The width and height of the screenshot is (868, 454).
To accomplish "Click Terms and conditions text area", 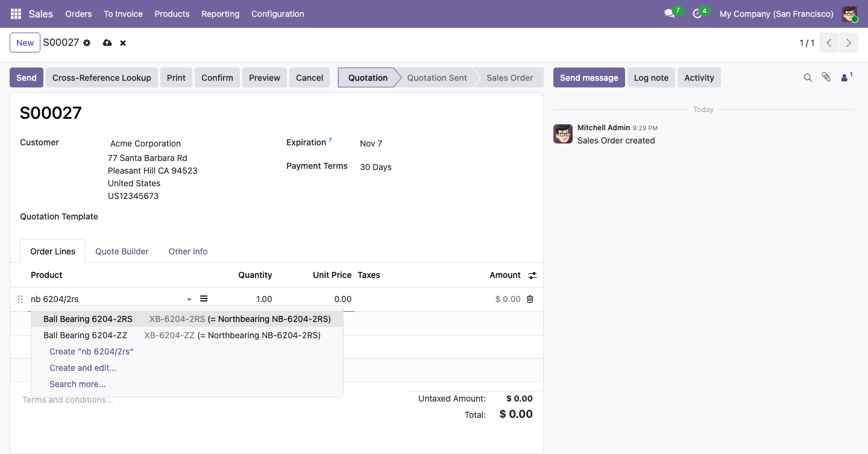I will pyautogui.click(x=211, y=400).
